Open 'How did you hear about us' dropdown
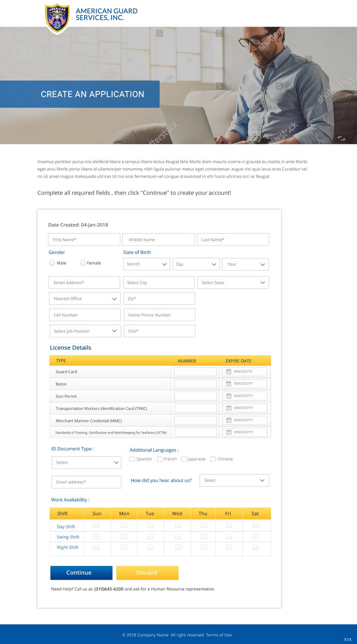Screen dimensions: 357x644 pos(234,480)
